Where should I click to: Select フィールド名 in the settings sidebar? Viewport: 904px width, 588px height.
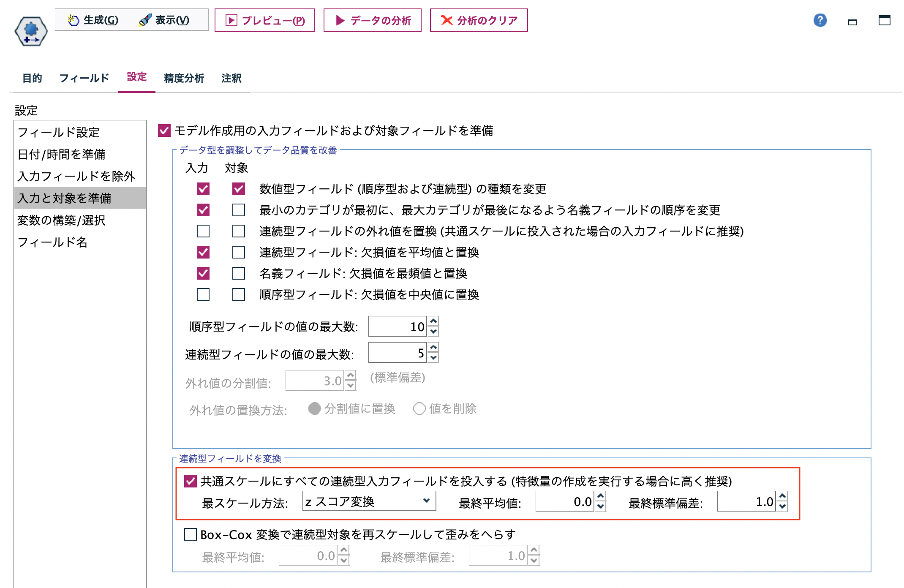tap(53, 243)
